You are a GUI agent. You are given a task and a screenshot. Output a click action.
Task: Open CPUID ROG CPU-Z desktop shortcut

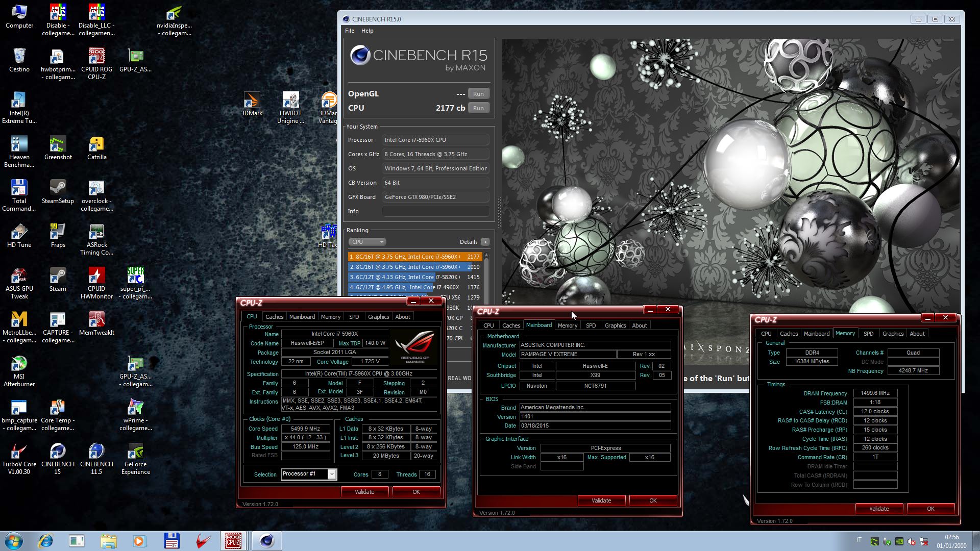click(96, 64)
